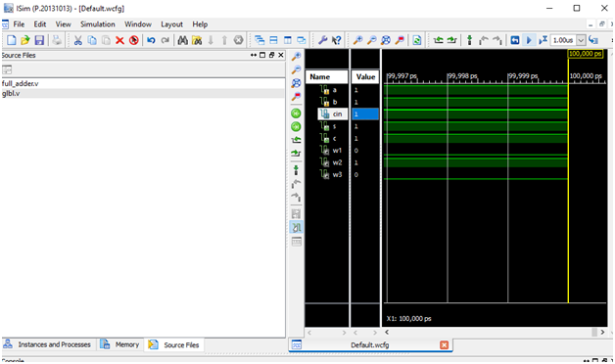Close the Default.wcfg tab

pyautogui.click(x=444, y=345)
